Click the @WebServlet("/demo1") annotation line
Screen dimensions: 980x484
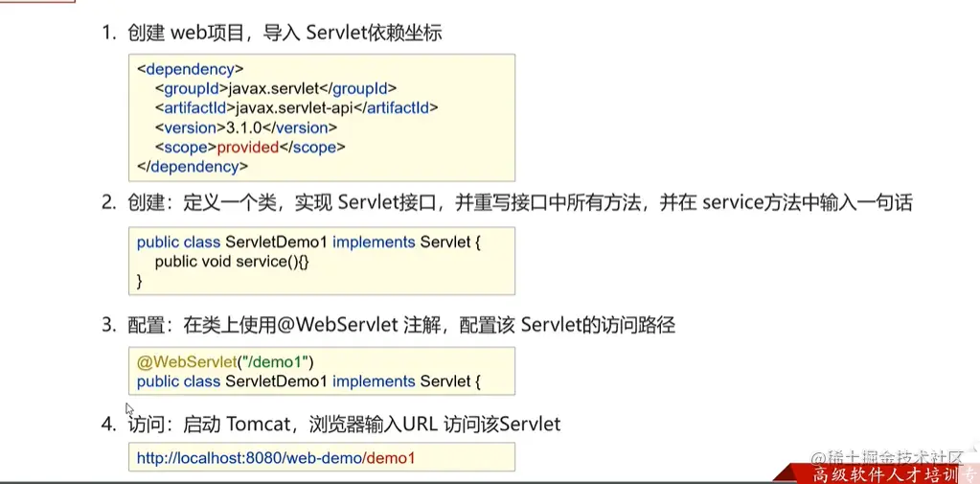[x=225, y=361]
